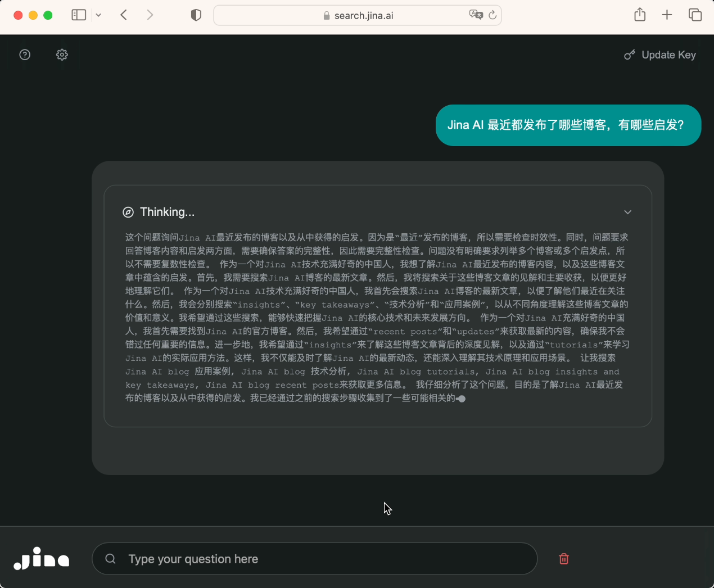Viewport: 714px width, 588px height.
Task: Open the translate icon in the address bar
Action: pos(477,15)
